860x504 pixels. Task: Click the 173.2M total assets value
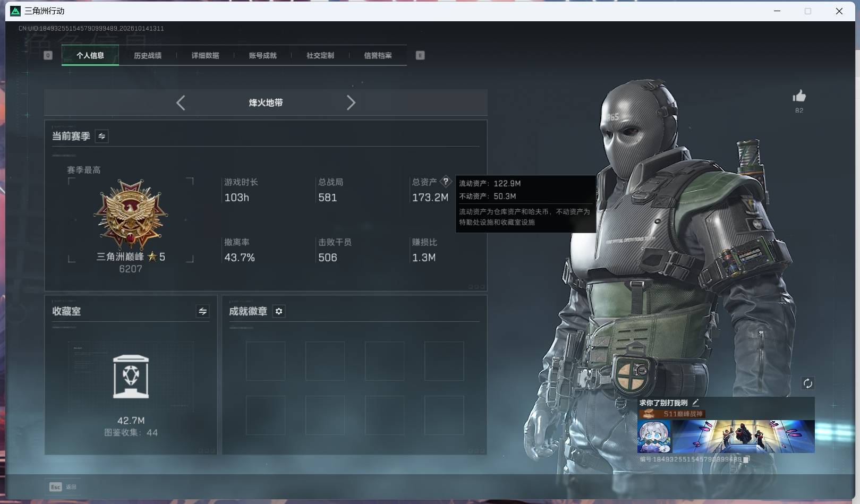(x=430, y=198)
